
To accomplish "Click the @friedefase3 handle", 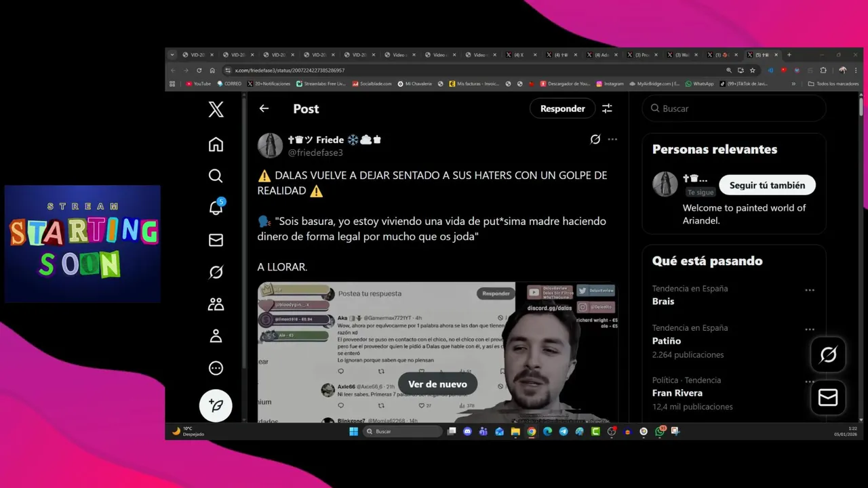I will (315, 152).
